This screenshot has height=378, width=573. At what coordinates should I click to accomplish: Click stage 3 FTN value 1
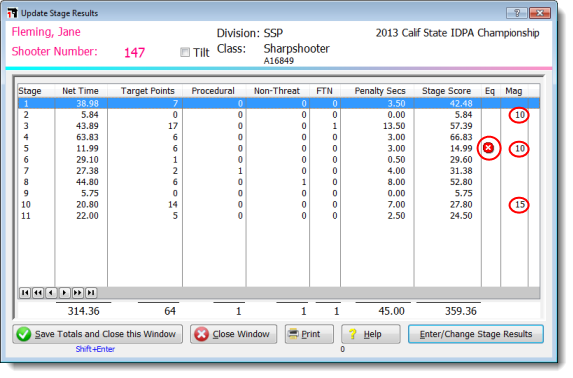[x=335, y=126]
